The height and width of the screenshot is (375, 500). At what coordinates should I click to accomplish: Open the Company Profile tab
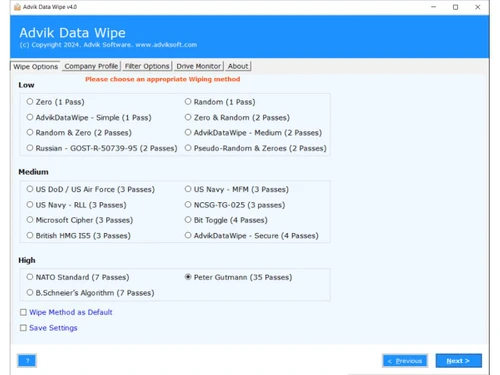[91, 66]
